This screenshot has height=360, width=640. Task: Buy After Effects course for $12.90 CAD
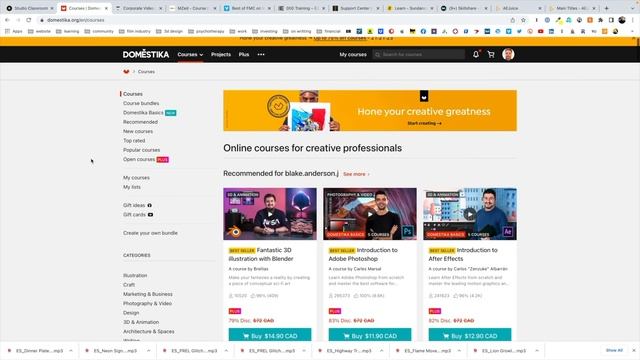point(470,336)
